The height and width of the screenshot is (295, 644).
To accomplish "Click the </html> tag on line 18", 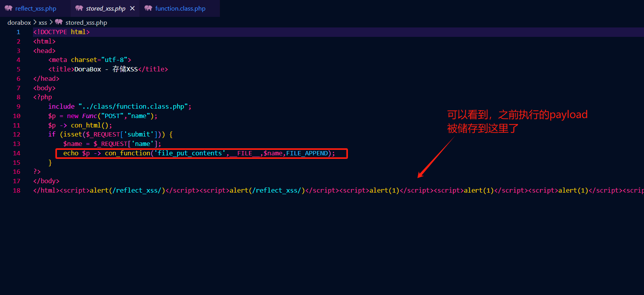I will pyautogui.click(x=46, y=191).
